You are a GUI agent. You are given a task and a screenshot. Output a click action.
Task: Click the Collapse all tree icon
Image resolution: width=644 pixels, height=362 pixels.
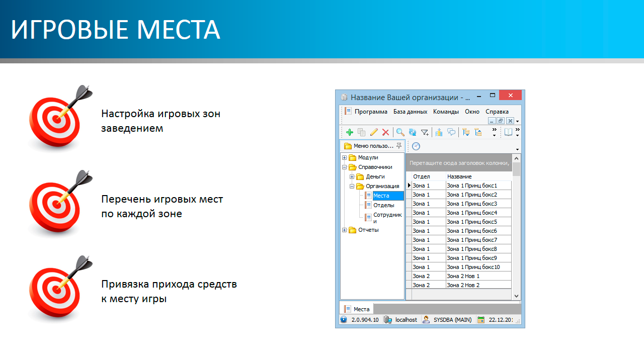(478, 132)
